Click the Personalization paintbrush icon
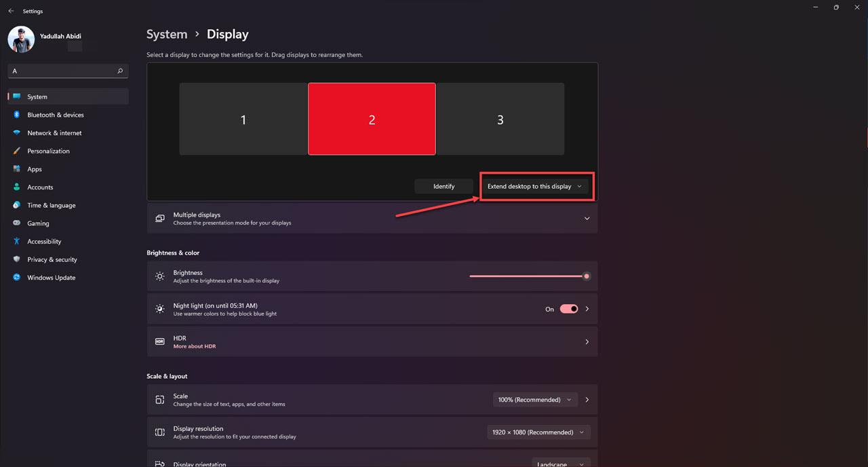This screenshot has width=868, height=467. [x=17, y=151]
